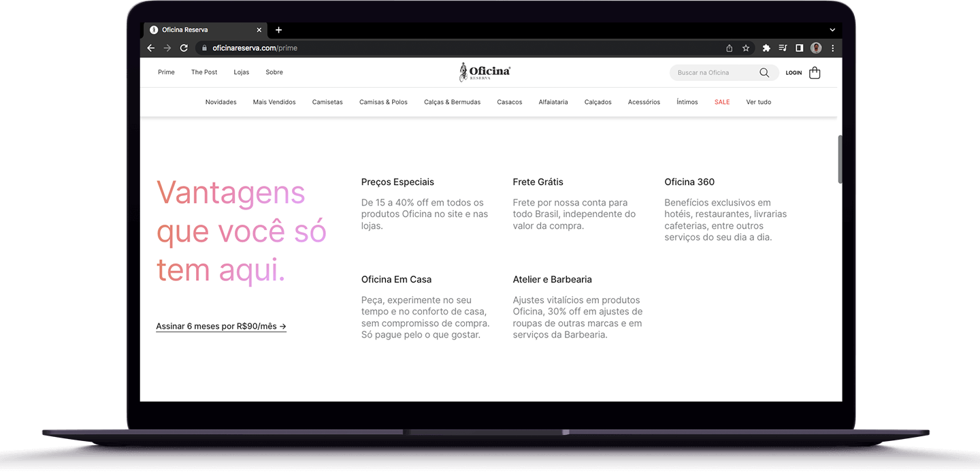
Task: Click the Oficina 360 heading
Action: [x=689, y=182]
